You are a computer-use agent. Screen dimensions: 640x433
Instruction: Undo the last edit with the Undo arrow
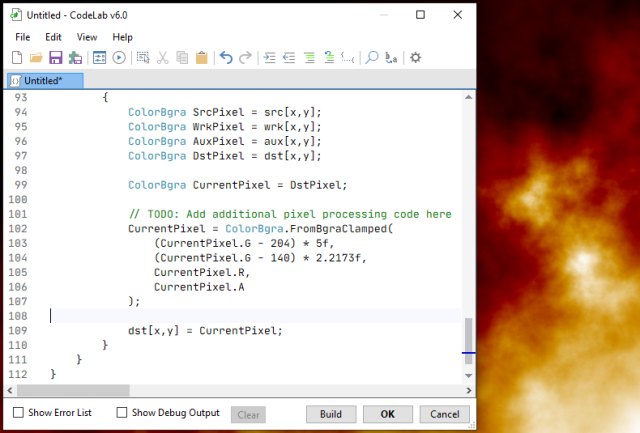tap(226, 58)
